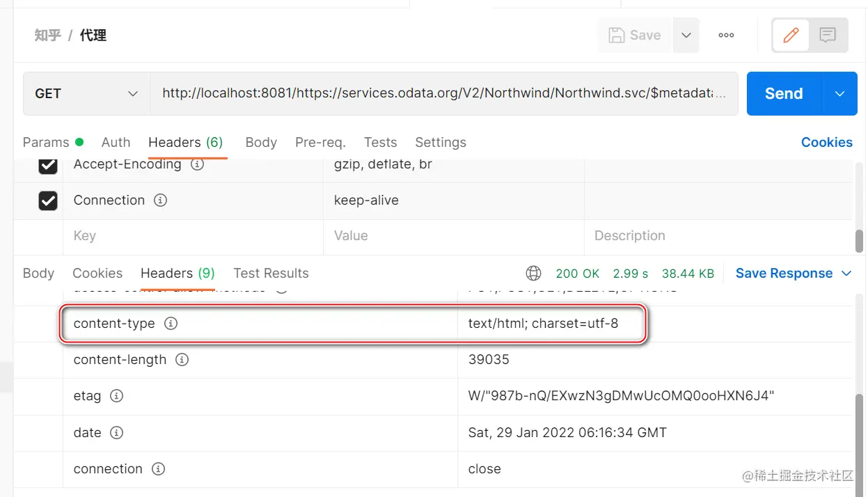Switch to the Auth tab
The width and height of the screenshot is (868, 497).
[116, 142]
